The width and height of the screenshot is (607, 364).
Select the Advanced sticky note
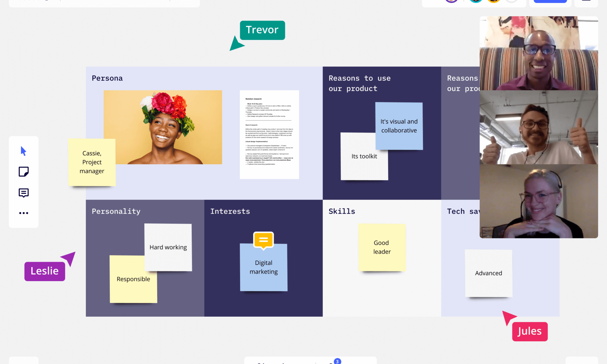tap(488, 273)
